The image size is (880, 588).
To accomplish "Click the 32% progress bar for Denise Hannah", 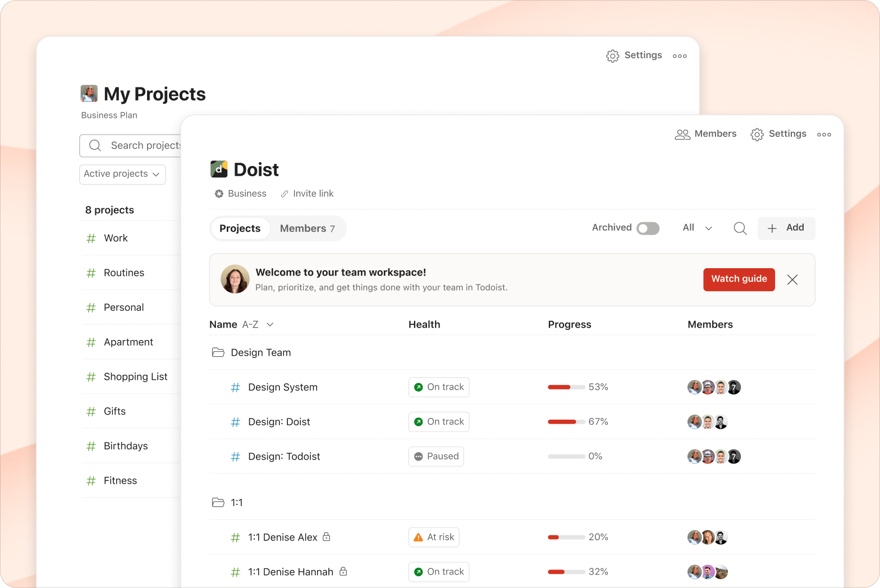I will 567,572.
